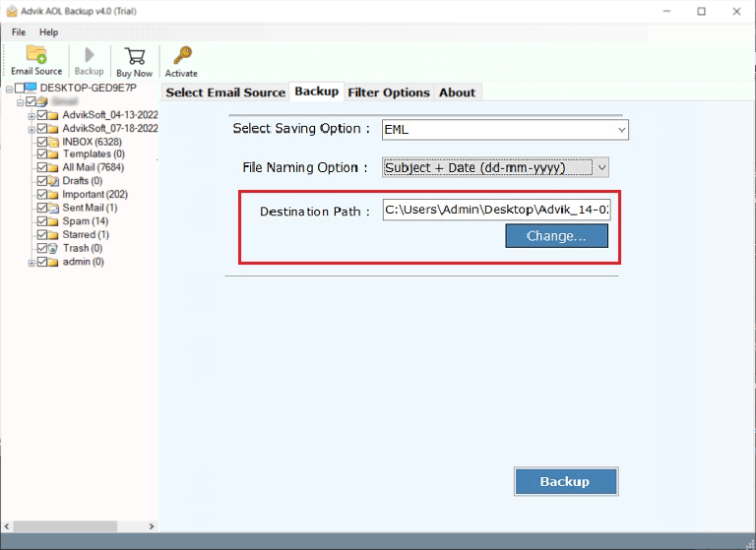Click the right scroll arrow of tree scrollbar
The height and width of the screenshot is (550, 756).
tap(152, 526)
